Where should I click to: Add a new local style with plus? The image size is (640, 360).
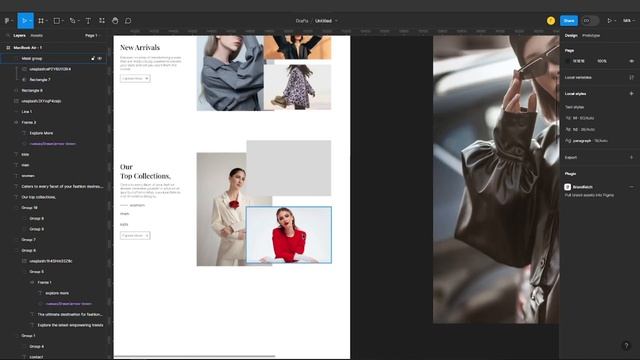click(x=631, y=93)
